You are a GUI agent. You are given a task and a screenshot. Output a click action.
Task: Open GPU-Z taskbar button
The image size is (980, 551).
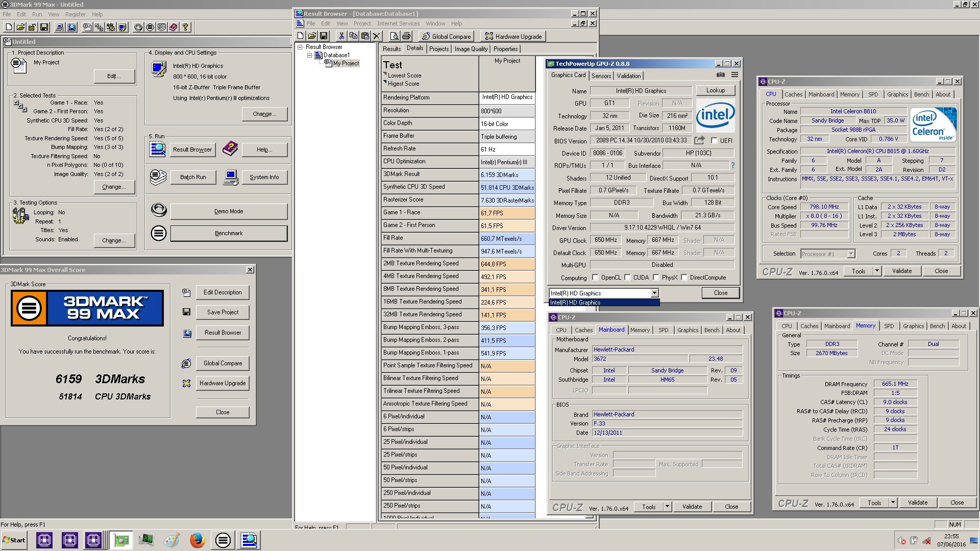click(121, 540)
